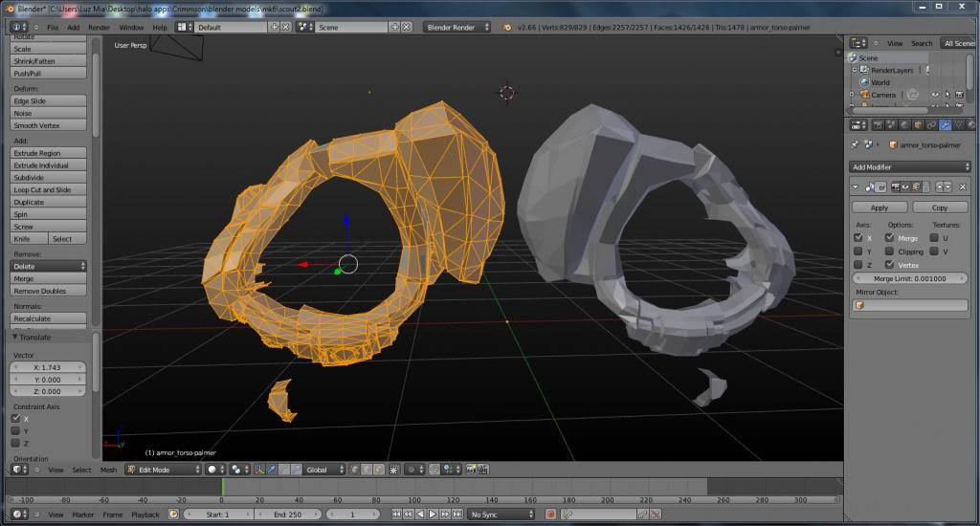Enable the Z axis mirror checkbox
The width and height of the screenshot is (980, 526).
(x=858, y=265)
